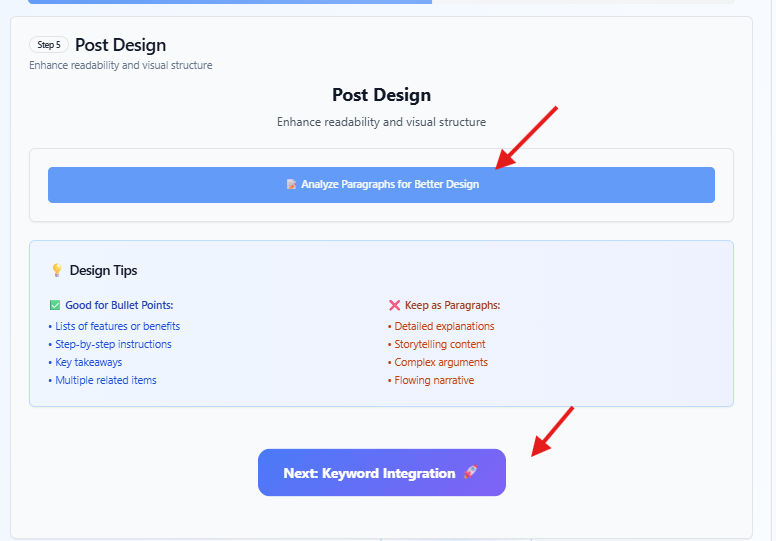The image size is (776, 541).
Task: Click the document icon on Analyze button
Action: click(291, 184)
